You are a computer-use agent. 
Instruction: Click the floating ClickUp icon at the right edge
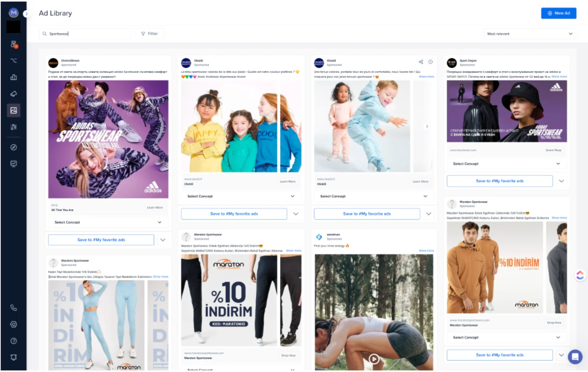[x=580, y=275]
